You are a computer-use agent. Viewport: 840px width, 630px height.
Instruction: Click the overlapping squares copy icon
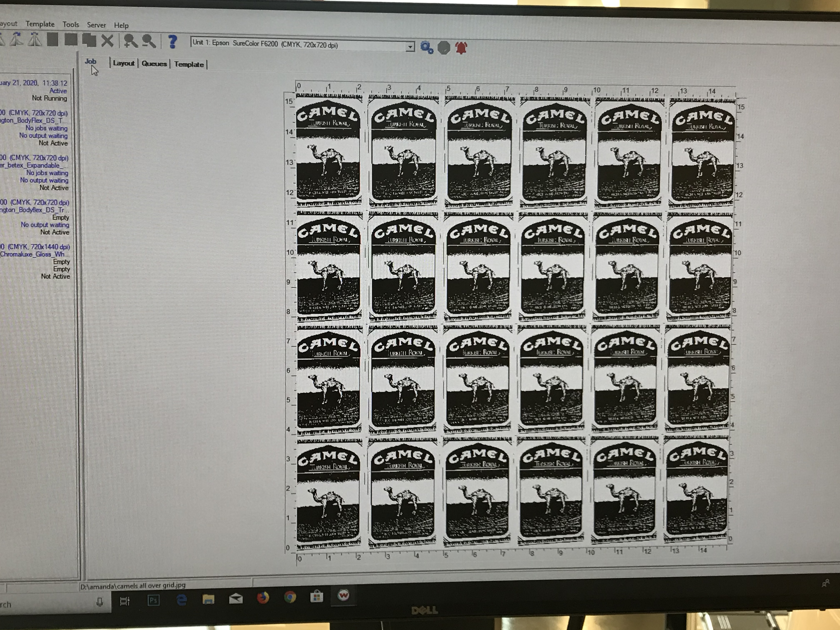point(89,40)
